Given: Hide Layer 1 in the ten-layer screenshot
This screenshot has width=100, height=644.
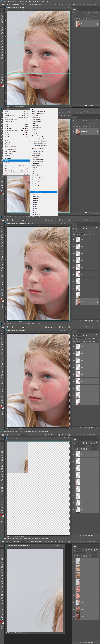Looking at the screenshot, I should tap(74, 240).
